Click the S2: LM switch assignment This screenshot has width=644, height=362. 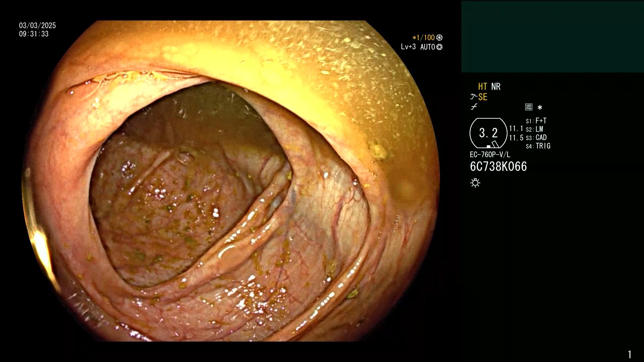(x=534, y=129)
